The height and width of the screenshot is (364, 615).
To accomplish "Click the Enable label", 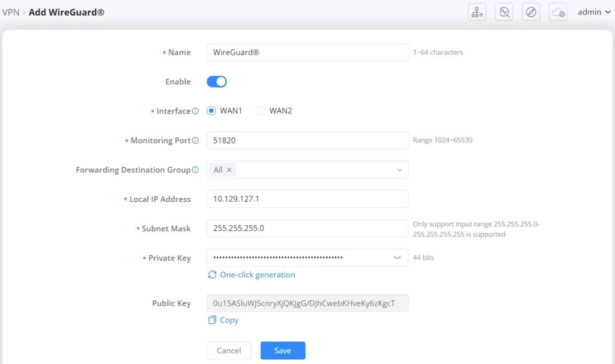I will [x=178, y=82].
